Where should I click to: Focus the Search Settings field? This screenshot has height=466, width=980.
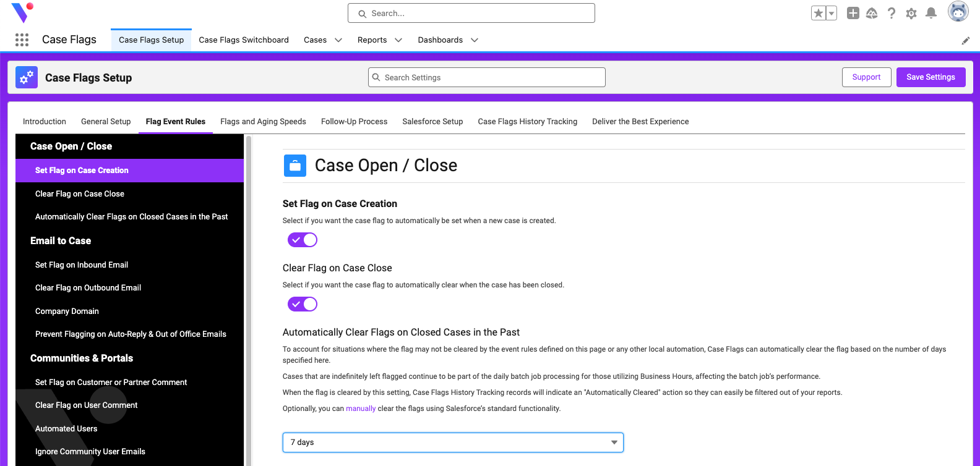click(487, 77)
